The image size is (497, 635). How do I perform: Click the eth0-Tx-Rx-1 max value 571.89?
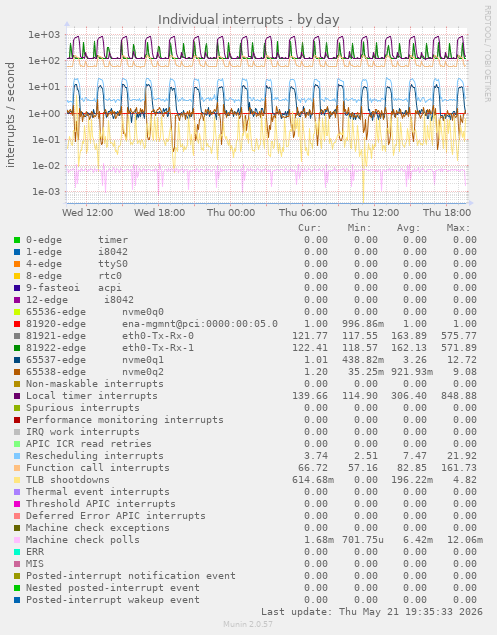click(459, 348)
